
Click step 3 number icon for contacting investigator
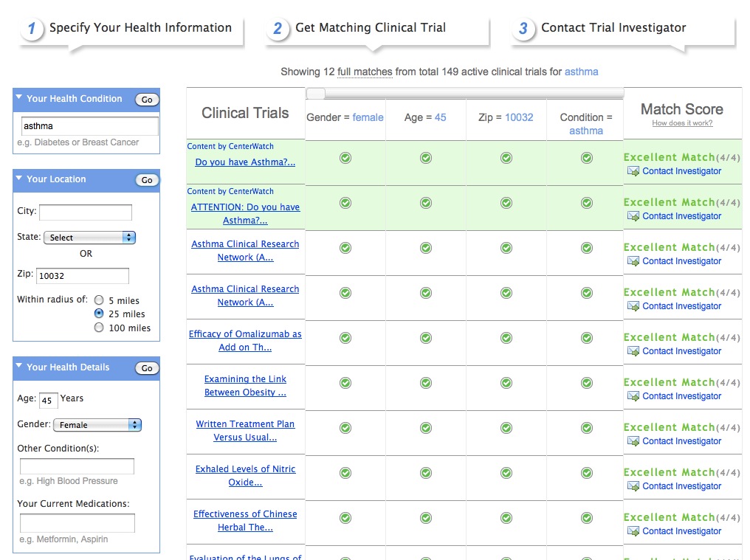(x=523, y=29)
